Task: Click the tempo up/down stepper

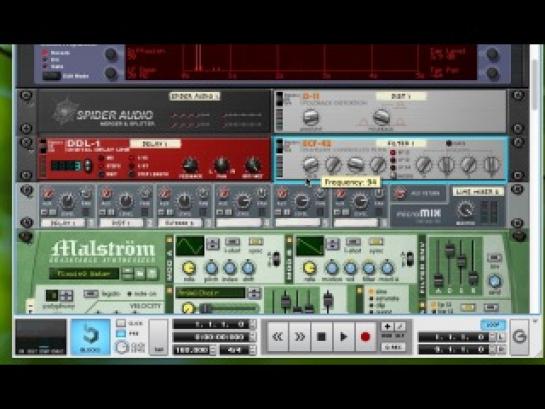Action: 213,350
